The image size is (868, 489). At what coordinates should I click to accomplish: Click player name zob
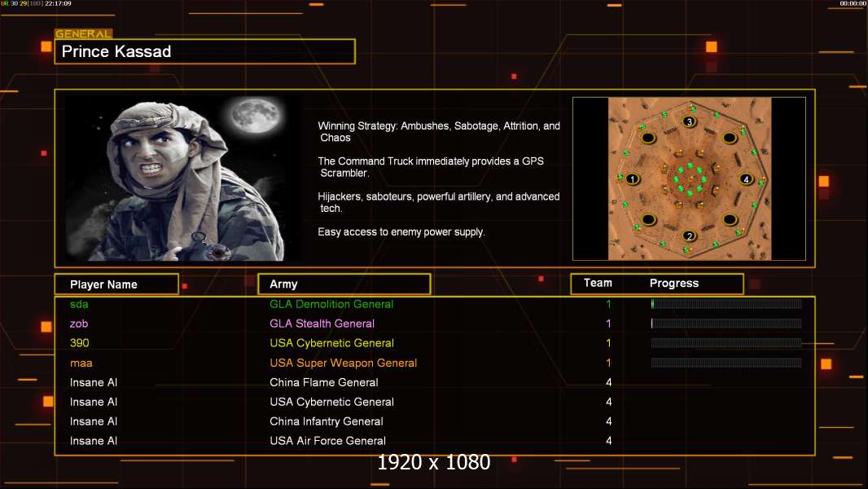[79, 324]
